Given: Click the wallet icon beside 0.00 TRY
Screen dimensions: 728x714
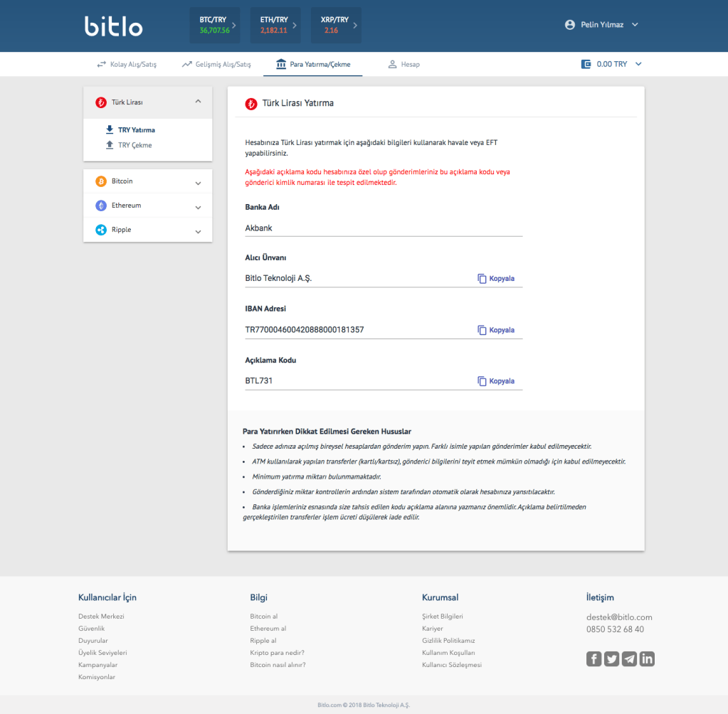Looking at the screenshot, I should click(x=586, y=64).
